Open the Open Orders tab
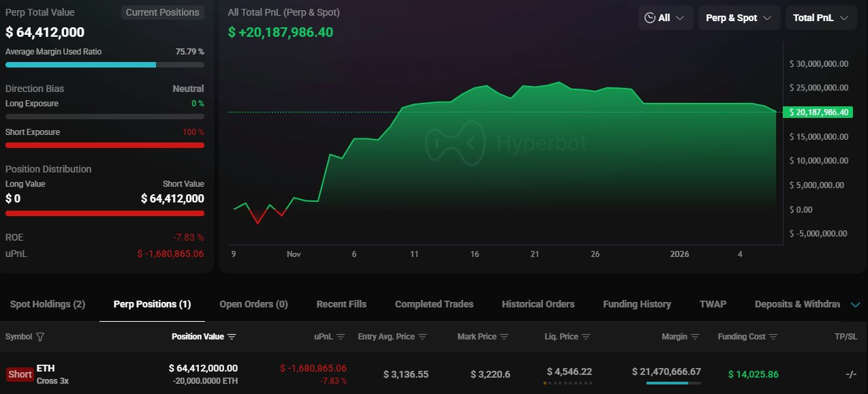 pyautogui.click(x=253, y=304)
